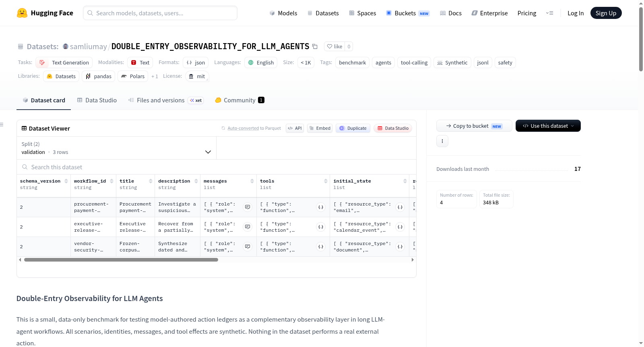Click the left sidebar table of contents icon
Viewport: 644px width, 347px height.
click(2, 125)
